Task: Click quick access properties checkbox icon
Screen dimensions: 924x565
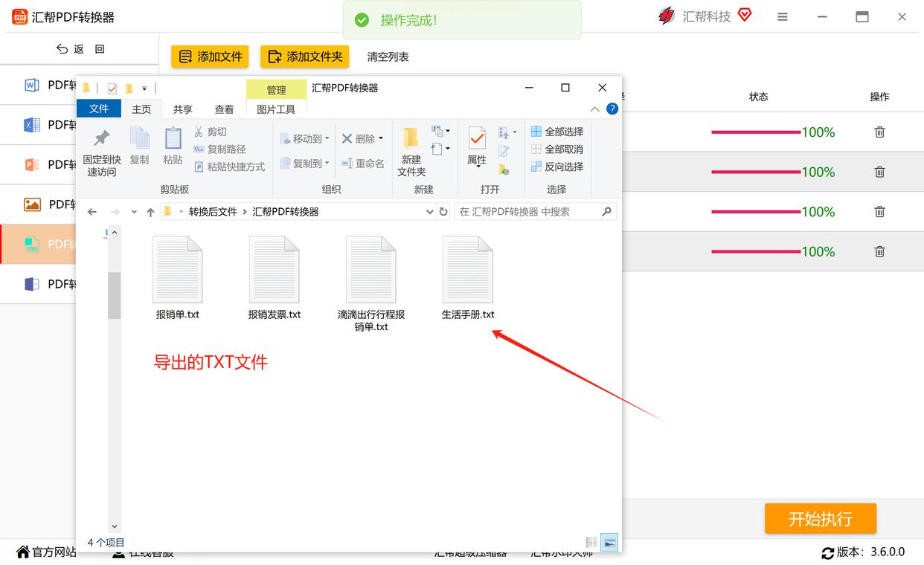Action: tap(112, 88)
